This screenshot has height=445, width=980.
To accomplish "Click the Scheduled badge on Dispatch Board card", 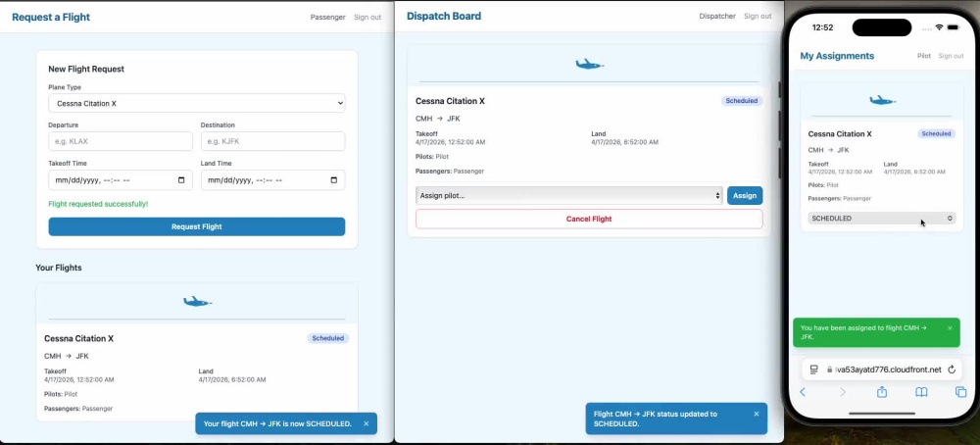I will point(742,101).
